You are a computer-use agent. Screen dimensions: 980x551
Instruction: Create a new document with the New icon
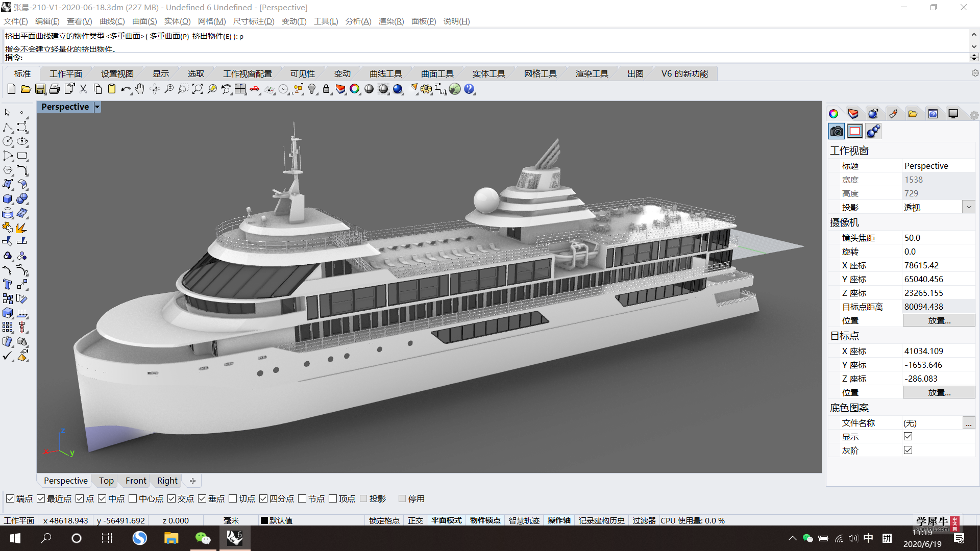(11, 89)
